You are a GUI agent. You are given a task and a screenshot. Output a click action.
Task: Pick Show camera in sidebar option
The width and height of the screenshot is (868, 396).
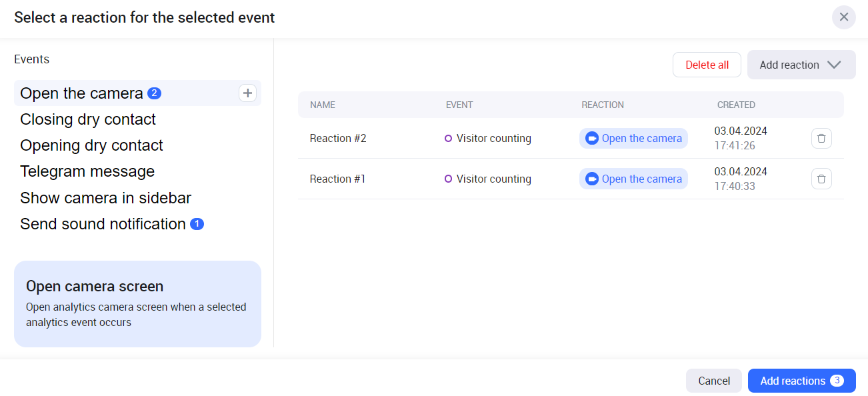click(105, 198)
